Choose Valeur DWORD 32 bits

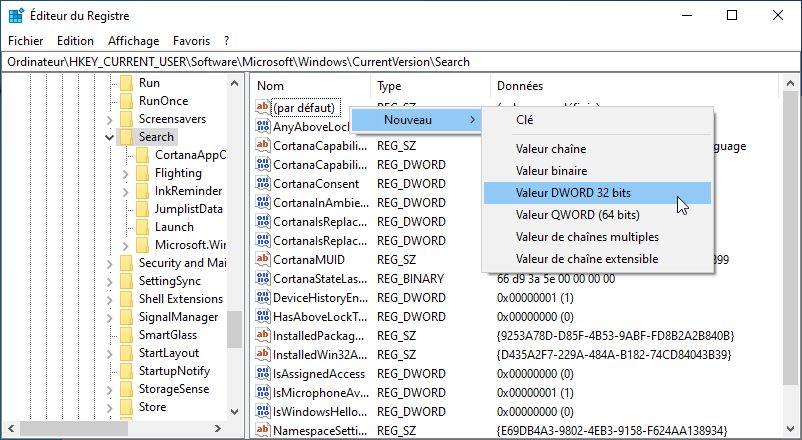(x=597, y=193)
